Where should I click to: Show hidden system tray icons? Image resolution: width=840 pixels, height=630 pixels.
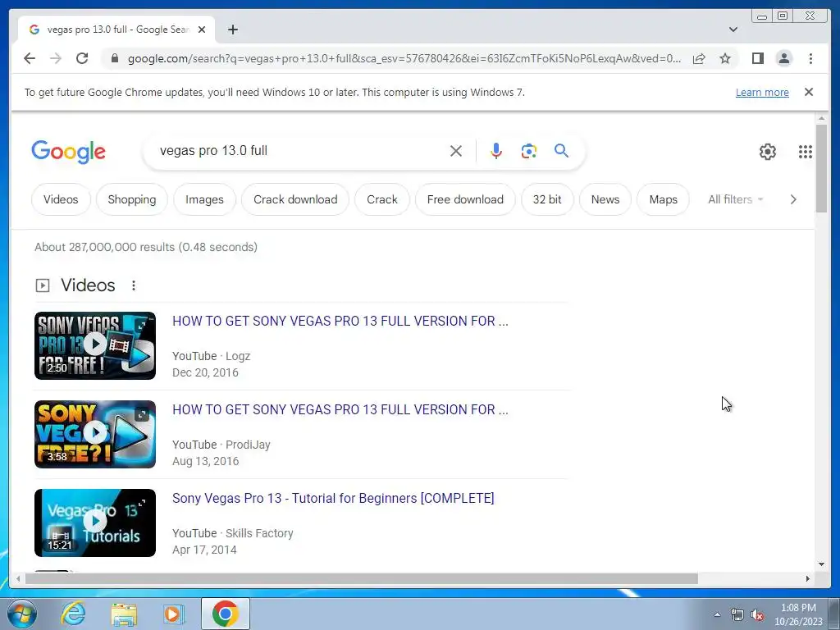pyautogui.click(x=717, y=614)
